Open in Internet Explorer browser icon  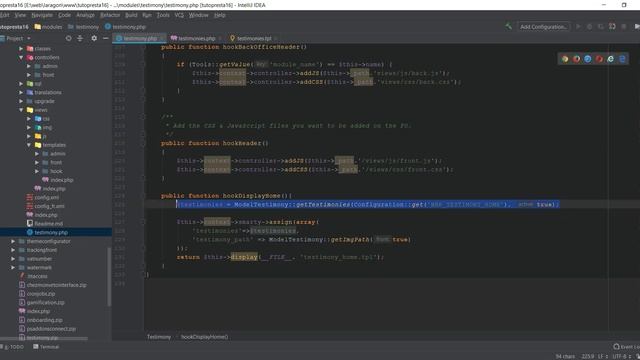(x=611, y=59)
